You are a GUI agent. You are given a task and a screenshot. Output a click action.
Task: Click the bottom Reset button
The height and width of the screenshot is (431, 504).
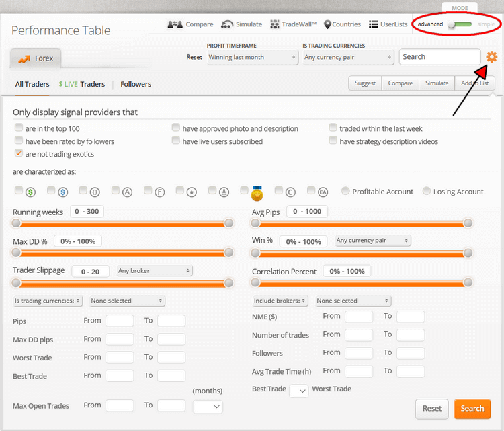(x=431, y=409)
